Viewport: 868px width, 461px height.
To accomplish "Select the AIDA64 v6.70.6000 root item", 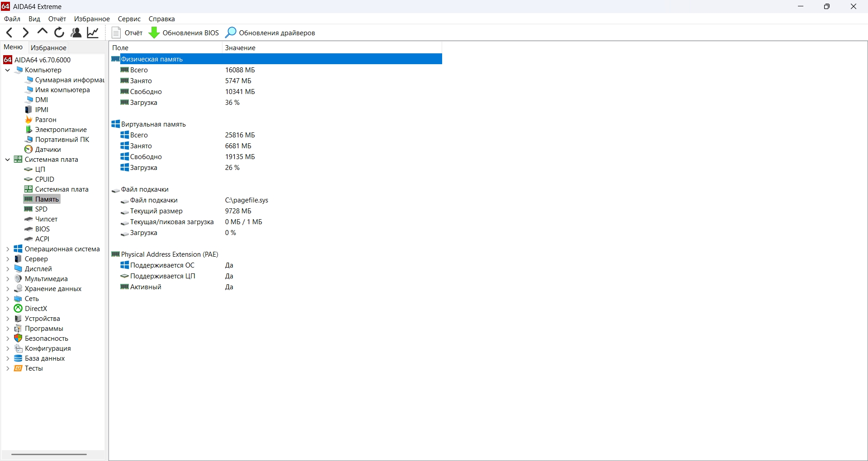I will 37,60.
